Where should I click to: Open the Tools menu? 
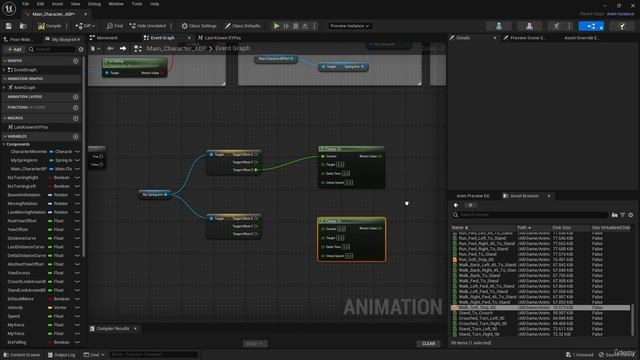(137, 4)
